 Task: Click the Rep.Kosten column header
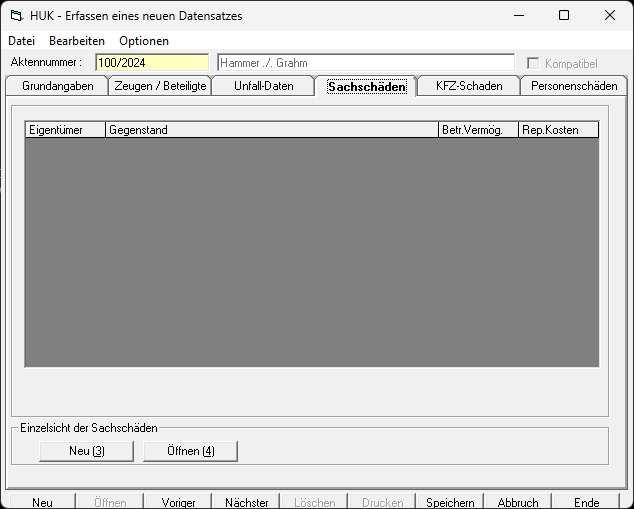(x=558, y=130)
